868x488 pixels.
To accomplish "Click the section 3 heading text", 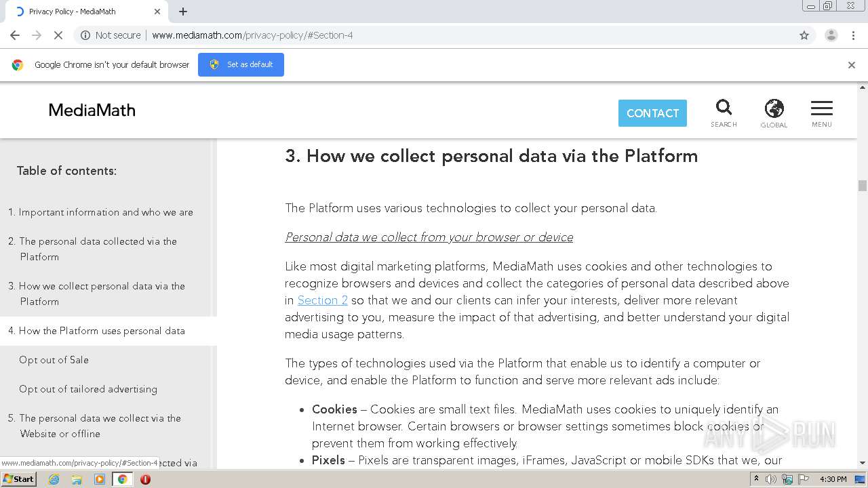I will (x=491, y=156).
